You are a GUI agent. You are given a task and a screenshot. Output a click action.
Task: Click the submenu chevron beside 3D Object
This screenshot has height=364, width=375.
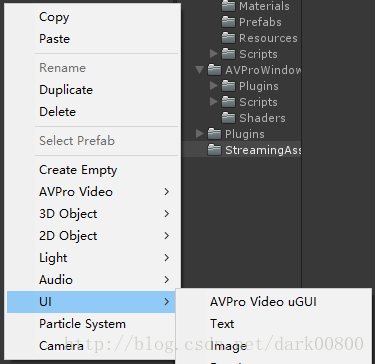coord(167,214)
